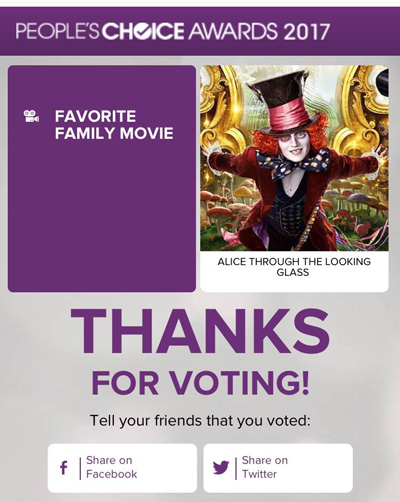Click the Favorite Family Movie category label

[114, 125]
